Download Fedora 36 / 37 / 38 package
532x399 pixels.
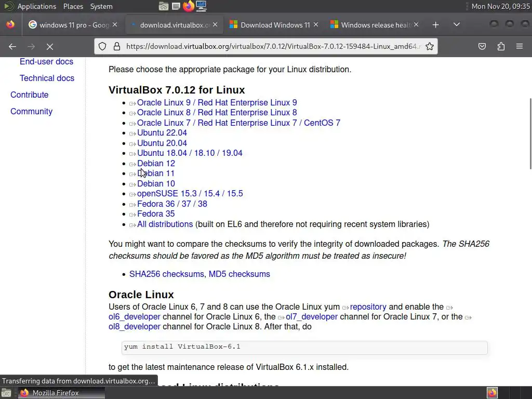[x=172, y=204]
